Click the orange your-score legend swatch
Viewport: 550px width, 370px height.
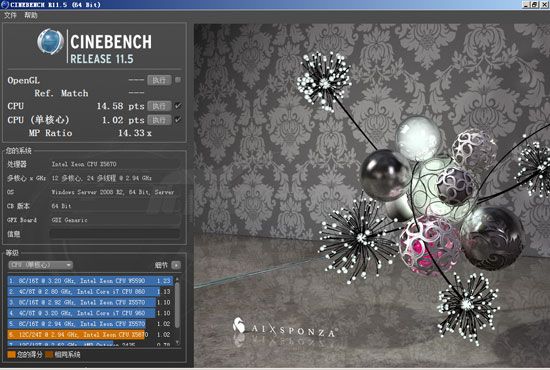coord(11,355)
